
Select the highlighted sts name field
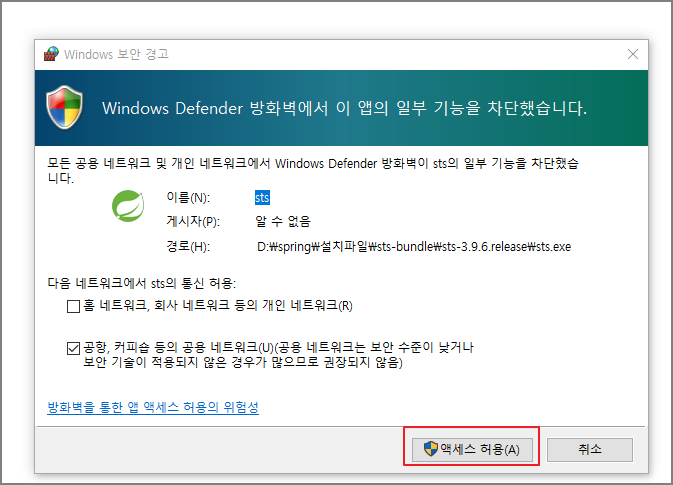pyautogui.click(x=262, y=197)
